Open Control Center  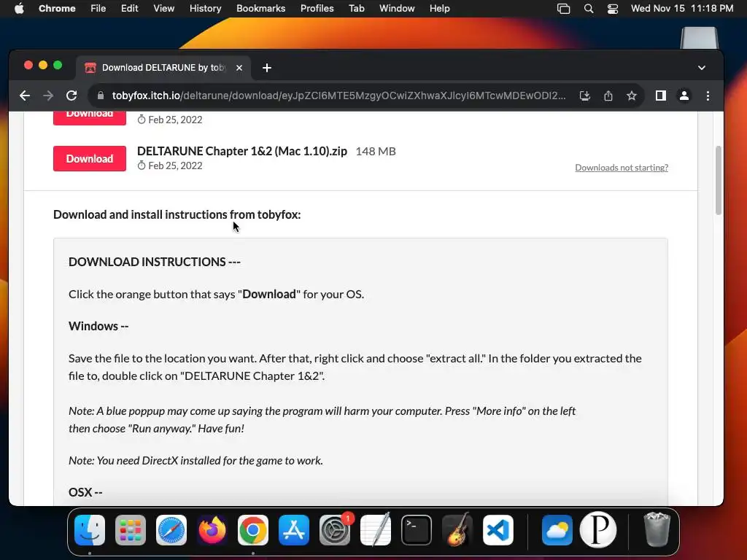click(x=613, y=9)
